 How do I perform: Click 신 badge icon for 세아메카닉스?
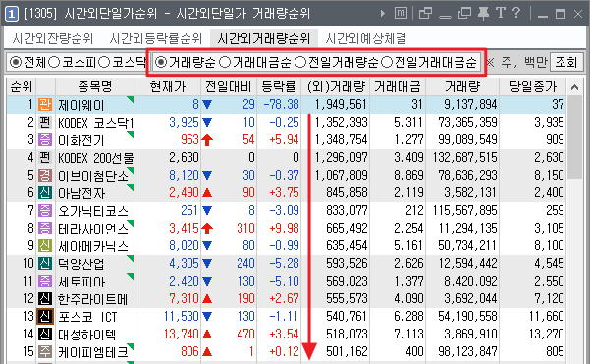(x=45, y=245)
